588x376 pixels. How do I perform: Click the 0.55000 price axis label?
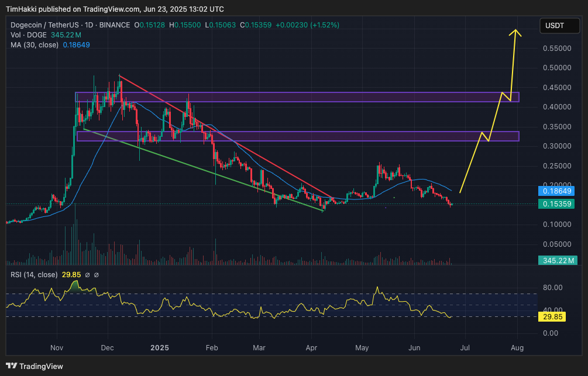point(557,49)
